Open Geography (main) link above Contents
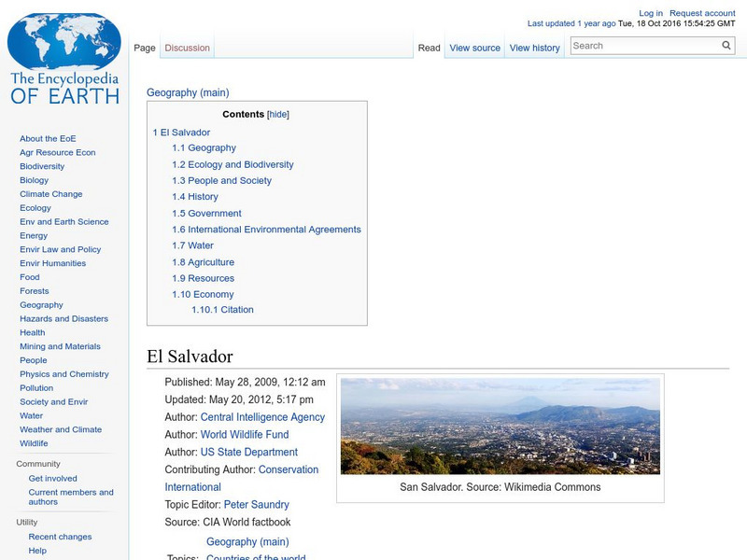Image resolution: width=747 pixels, height=560 pixels. (188, 92)
